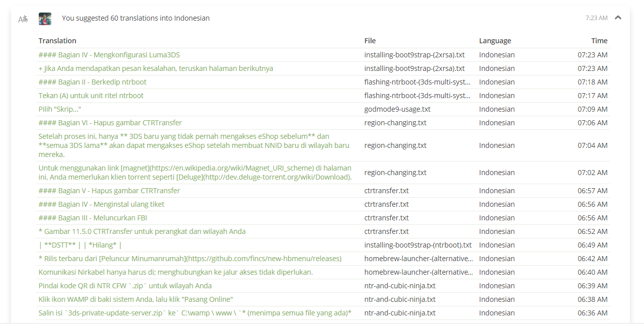Open translation "#### Bagian II - Berkedip ntrboot"

coord(93,82)
